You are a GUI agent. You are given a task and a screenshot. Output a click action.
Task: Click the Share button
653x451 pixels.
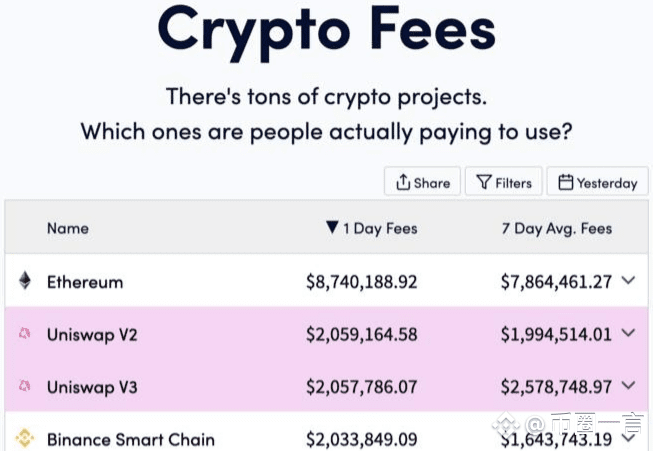pyautogui.click(x=422, y=181)
